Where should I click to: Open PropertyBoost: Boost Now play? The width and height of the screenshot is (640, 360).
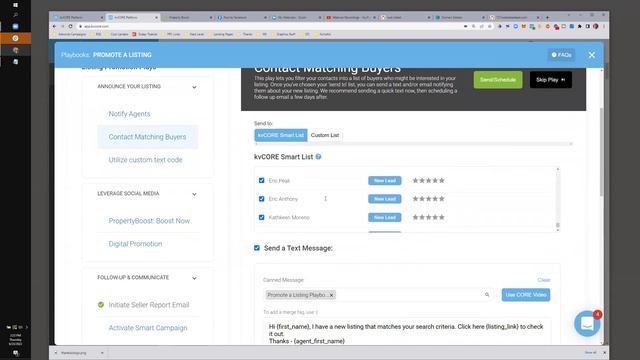click(149, 221)
